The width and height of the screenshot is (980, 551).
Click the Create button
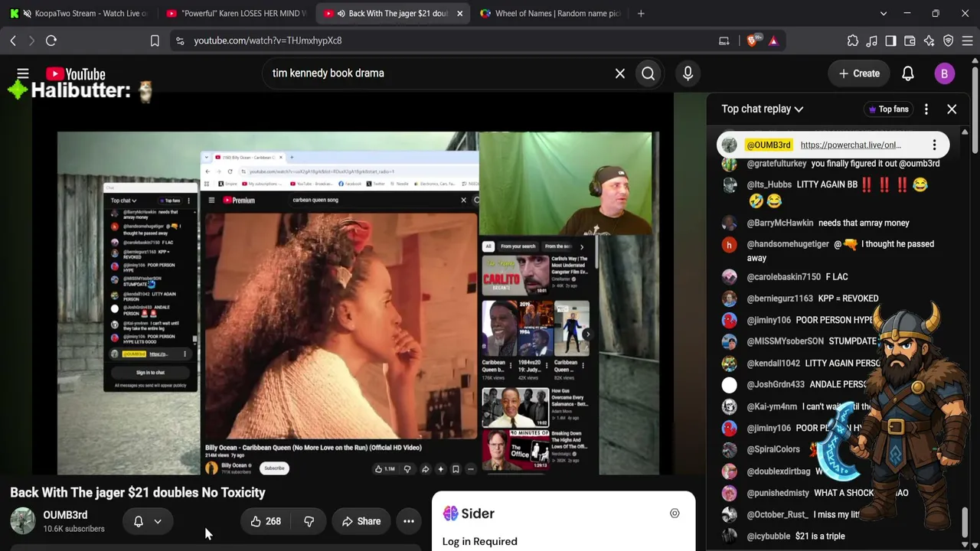(859, 73)
